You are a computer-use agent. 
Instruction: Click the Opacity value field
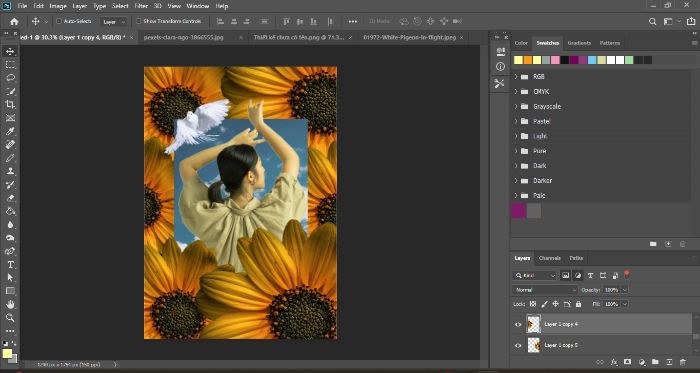611,290
